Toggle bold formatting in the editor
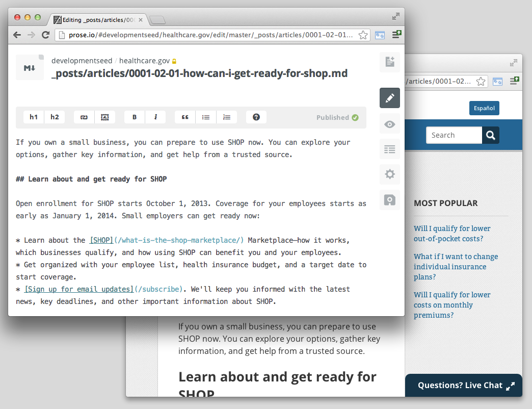Screen dimensions: 532x409 135,117
